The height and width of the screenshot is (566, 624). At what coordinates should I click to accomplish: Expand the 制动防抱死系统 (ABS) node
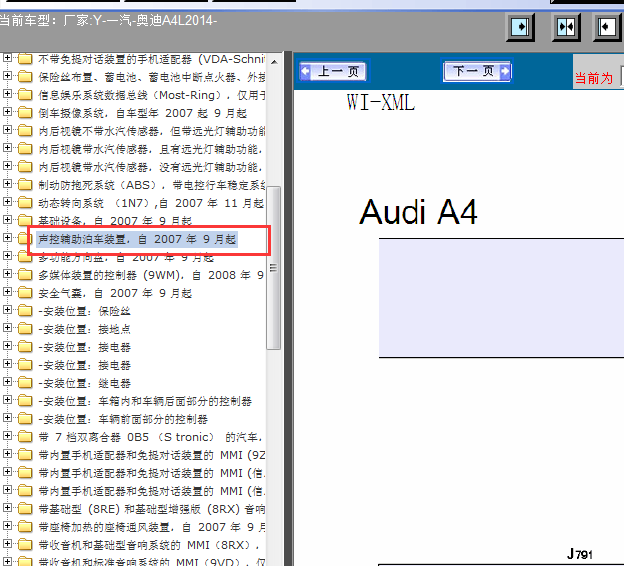click(7, 184)
